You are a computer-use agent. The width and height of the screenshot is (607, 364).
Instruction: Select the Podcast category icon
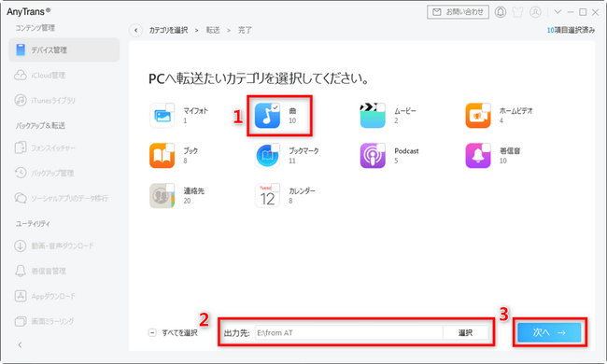373,156
